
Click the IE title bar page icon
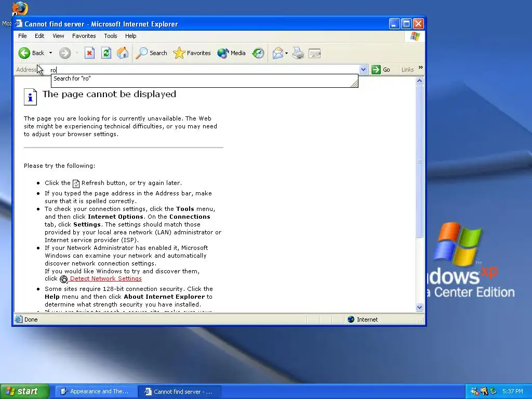[19, 23]
